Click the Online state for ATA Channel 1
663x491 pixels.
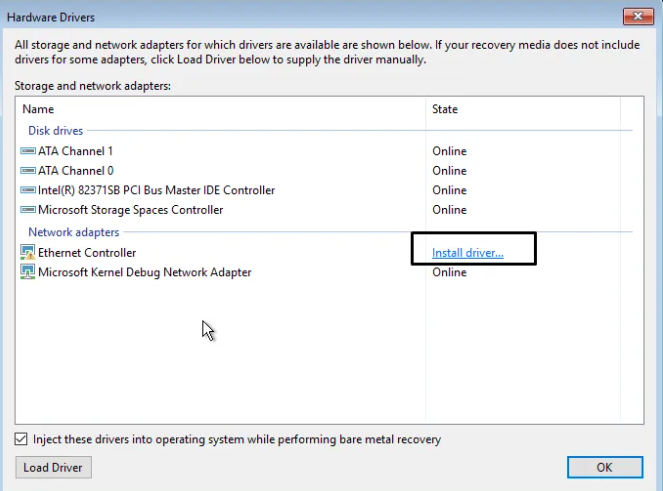coord(449,151)
